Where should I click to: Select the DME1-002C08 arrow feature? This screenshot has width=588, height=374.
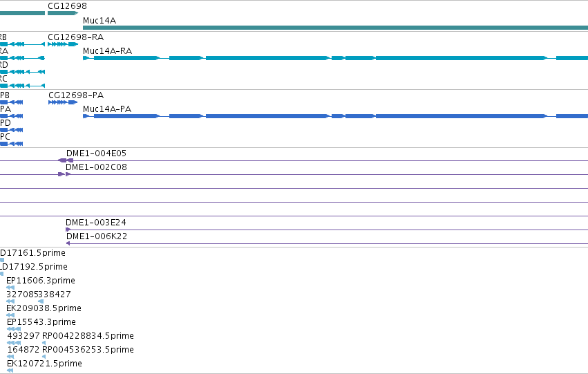(64, 174)
